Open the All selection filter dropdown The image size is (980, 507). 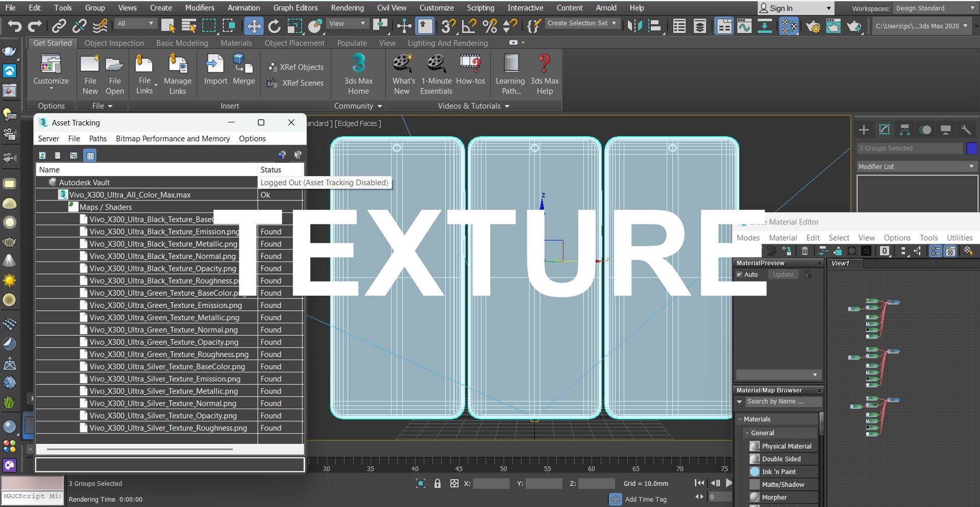coord(135,23)
